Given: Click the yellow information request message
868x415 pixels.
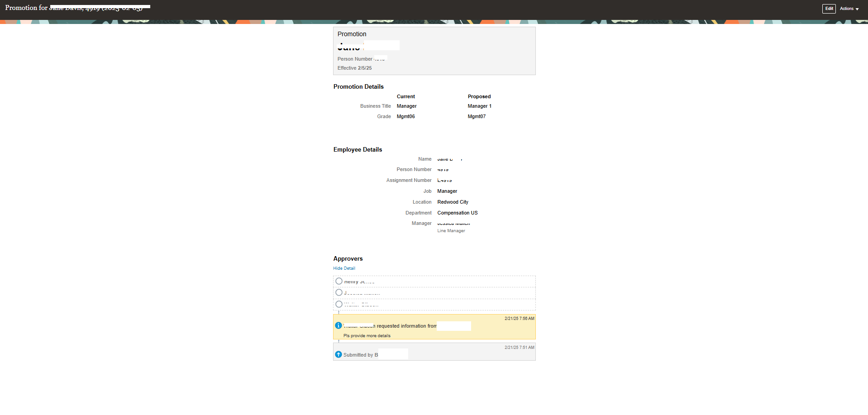Looking at the screenshot, I should coord(434,327).
